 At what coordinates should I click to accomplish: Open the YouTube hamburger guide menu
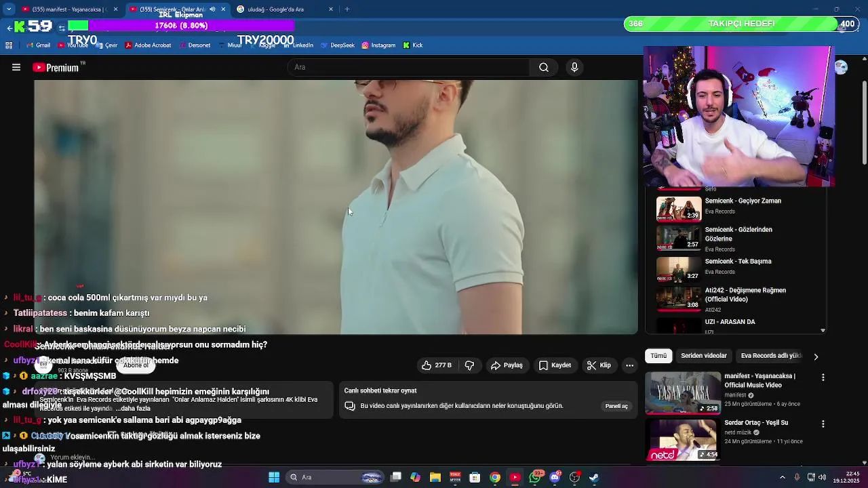[16, 67]
